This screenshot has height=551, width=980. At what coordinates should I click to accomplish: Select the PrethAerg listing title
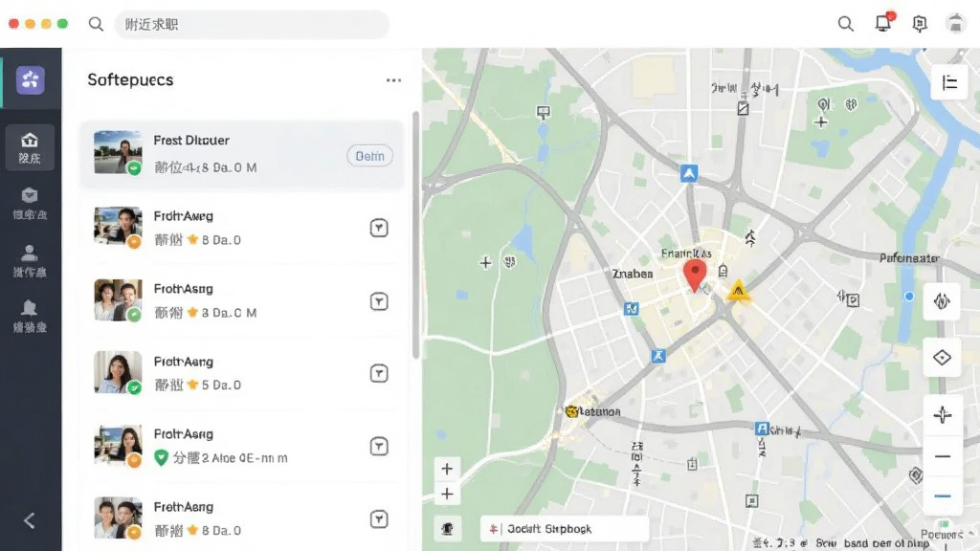tap(183, 362)
